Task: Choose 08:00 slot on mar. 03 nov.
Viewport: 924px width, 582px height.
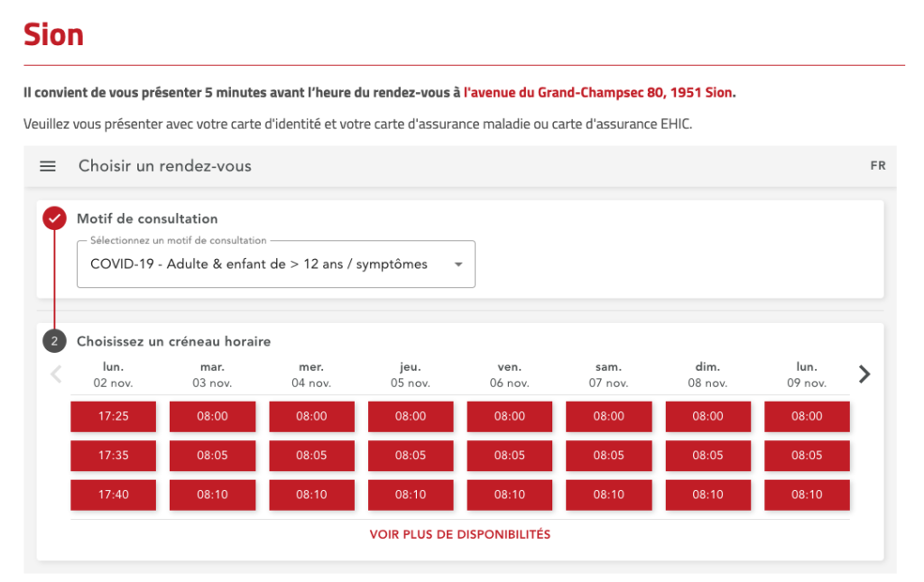Action: coord(212,417)
